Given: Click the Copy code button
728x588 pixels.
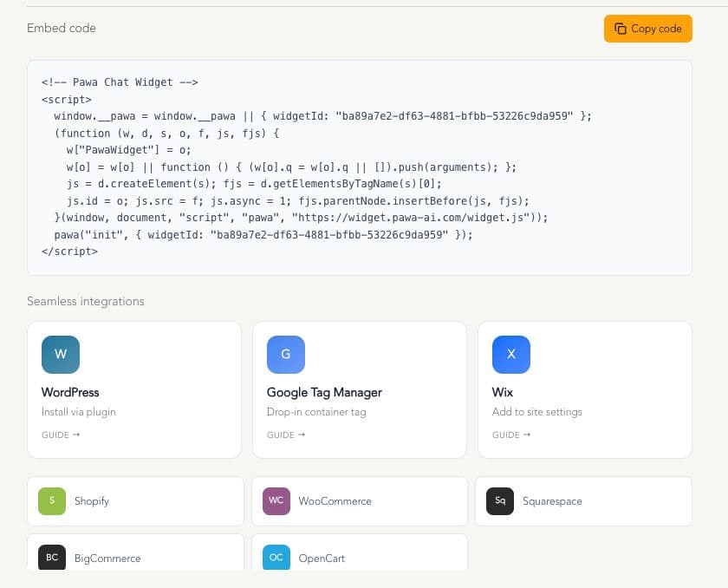Looking at the screenshot, I should pos(647,29).
